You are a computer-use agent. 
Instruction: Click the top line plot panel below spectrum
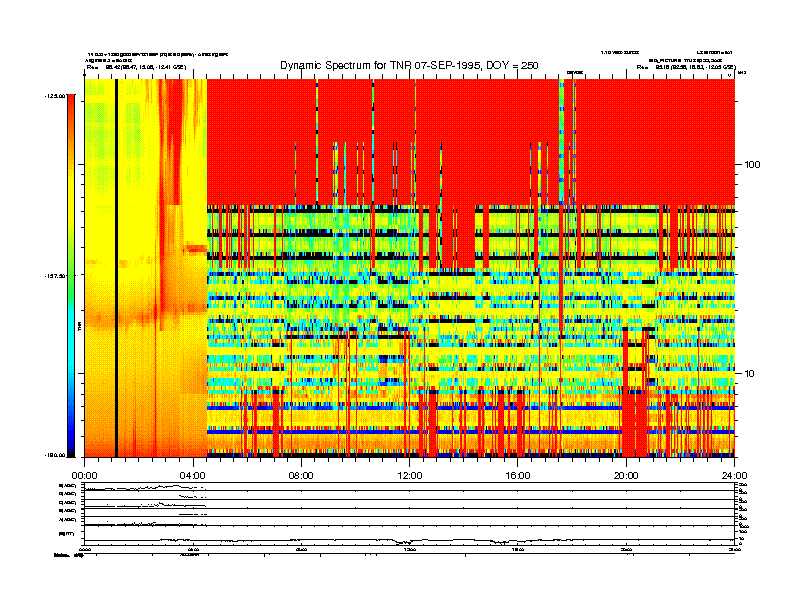(409, 487)
